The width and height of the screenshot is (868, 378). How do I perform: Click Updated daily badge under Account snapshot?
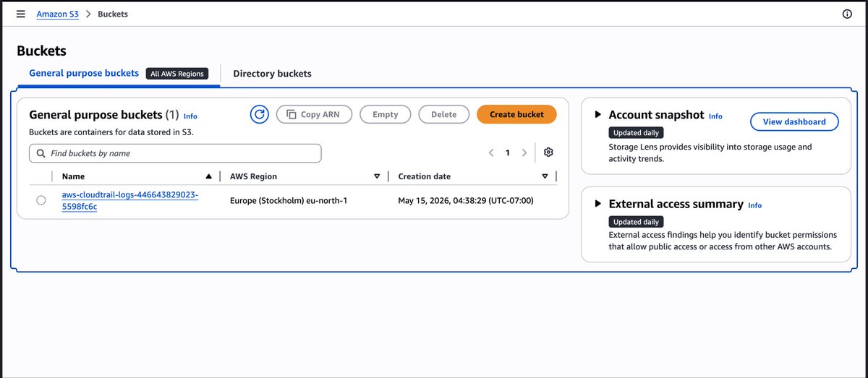636,133
